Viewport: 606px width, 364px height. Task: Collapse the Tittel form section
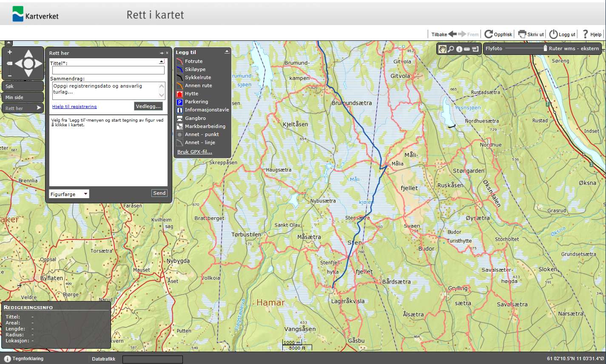pyautogui.click(x=162, y=62)
